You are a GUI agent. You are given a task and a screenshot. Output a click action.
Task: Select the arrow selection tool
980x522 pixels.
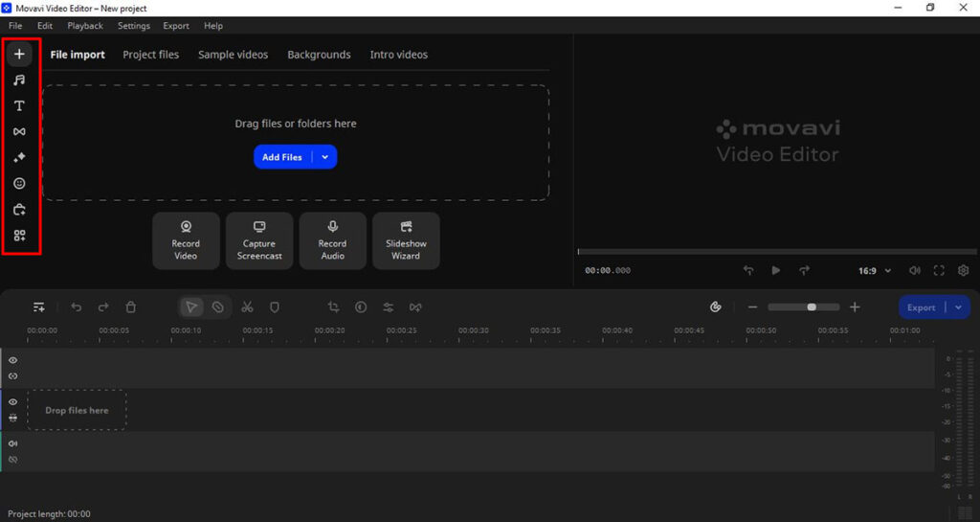[x=191, y=306]
